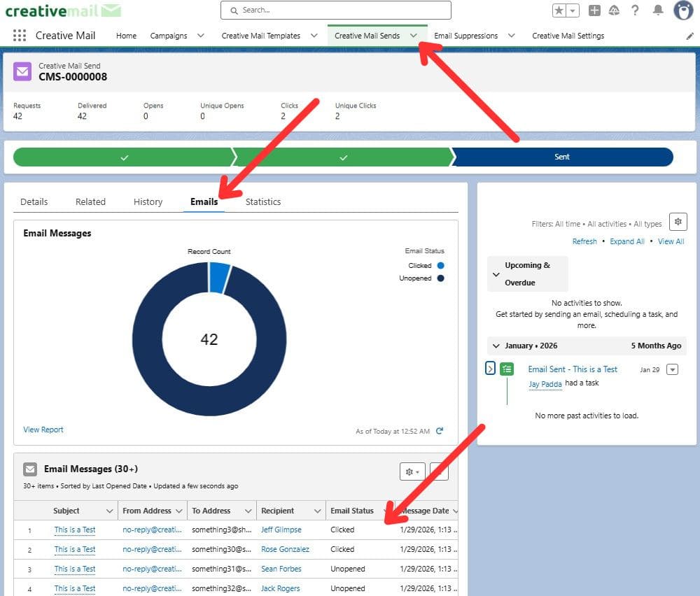Click into the global Search field
This screenshot has height=596, width=700.
pos(336,10)
